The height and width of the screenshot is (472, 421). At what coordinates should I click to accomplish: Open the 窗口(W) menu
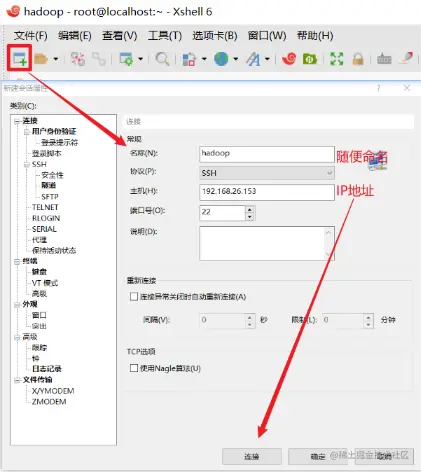(267, 35)
